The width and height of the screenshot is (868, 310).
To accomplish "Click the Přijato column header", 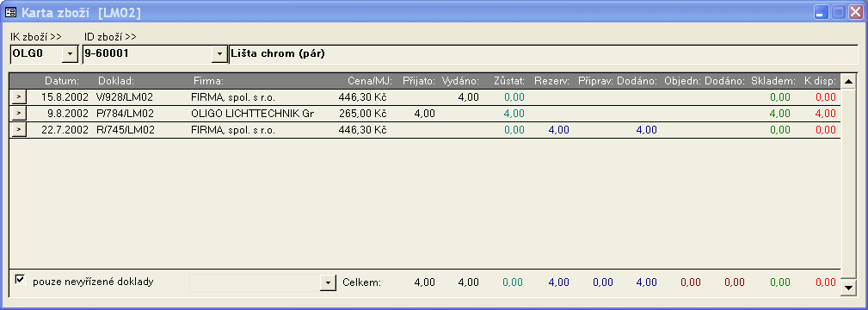I will [x=419, y=81].
